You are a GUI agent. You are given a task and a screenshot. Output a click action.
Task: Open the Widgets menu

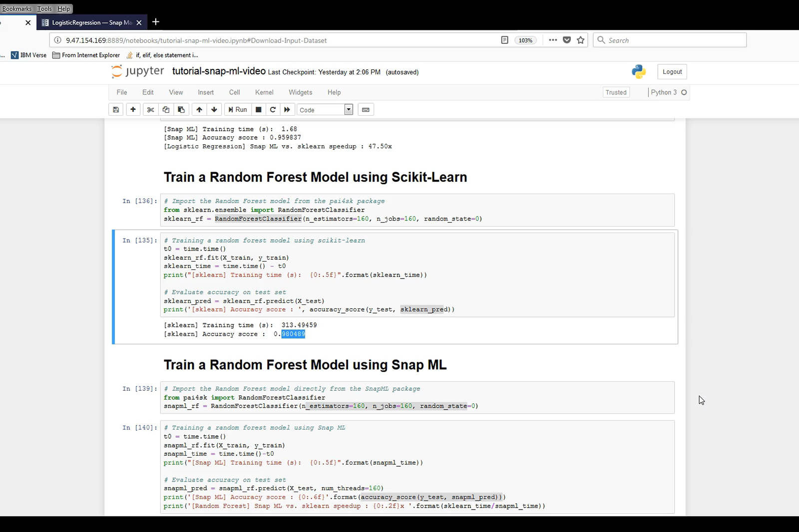300,92
